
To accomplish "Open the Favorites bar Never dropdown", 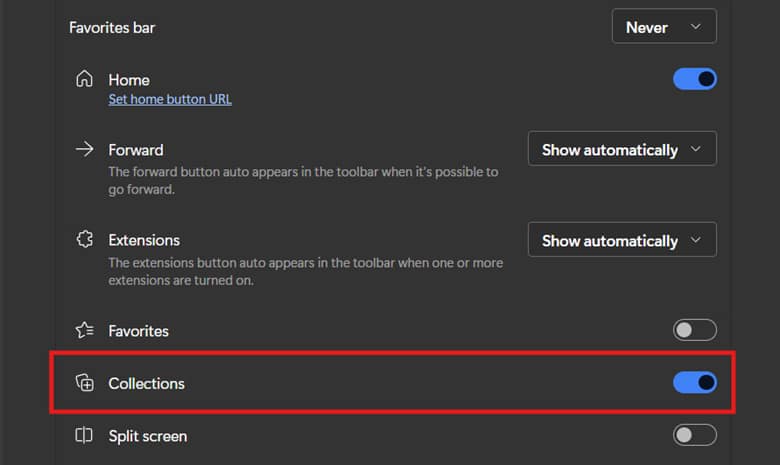I will click(x=664, y=26).
